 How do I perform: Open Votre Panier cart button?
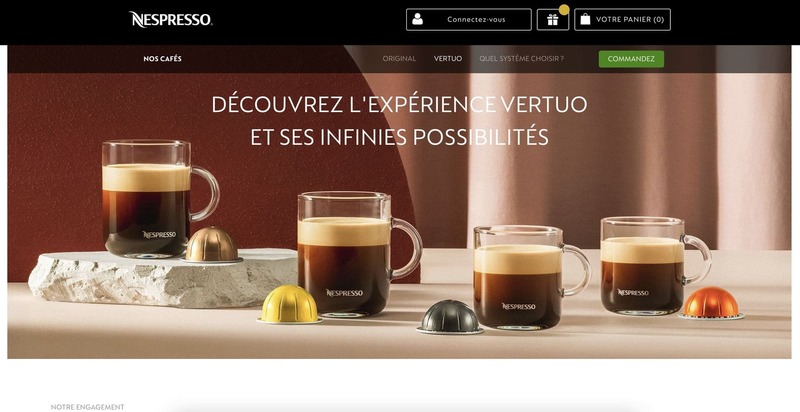[622, 19]
